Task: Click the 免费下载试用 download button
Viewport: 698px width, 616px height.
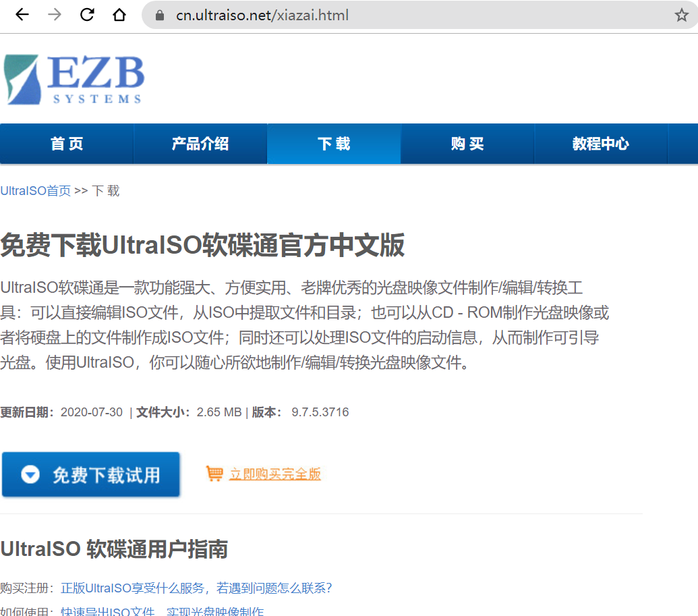Action: pos(91,474)
